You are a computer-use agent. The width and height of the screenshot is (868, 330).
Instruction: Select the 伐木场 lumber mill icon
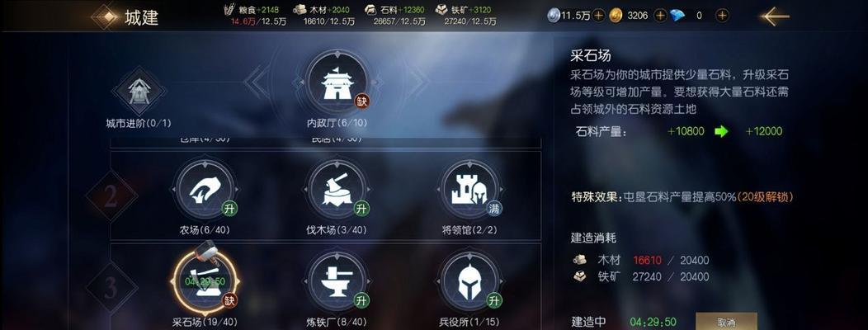[337, 191]
